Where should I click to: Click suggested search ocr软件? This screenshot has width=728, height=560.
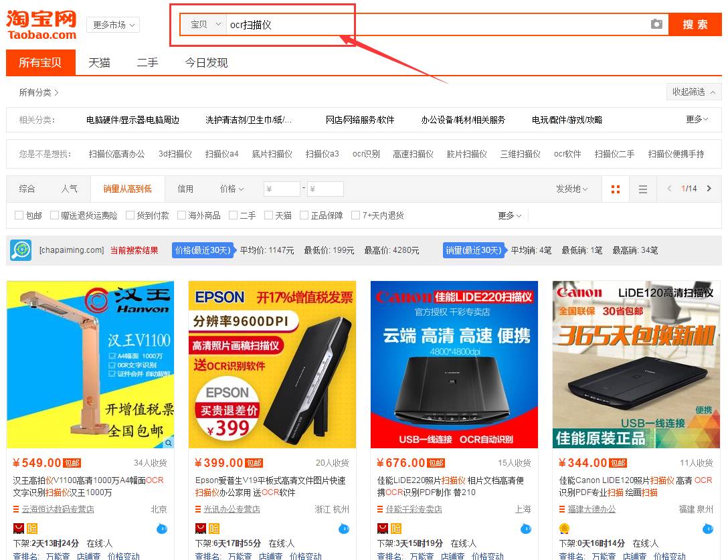coord(567,154)
